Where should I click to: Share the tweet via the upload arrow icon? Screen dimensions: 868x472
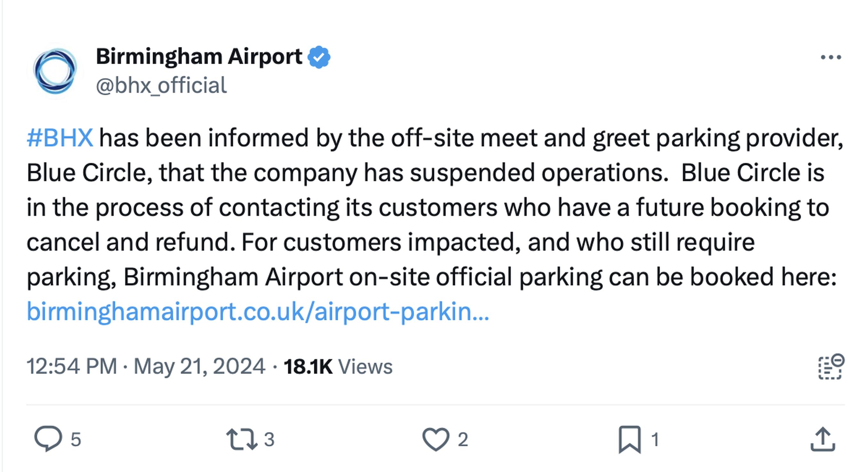(x=823, y=439)
